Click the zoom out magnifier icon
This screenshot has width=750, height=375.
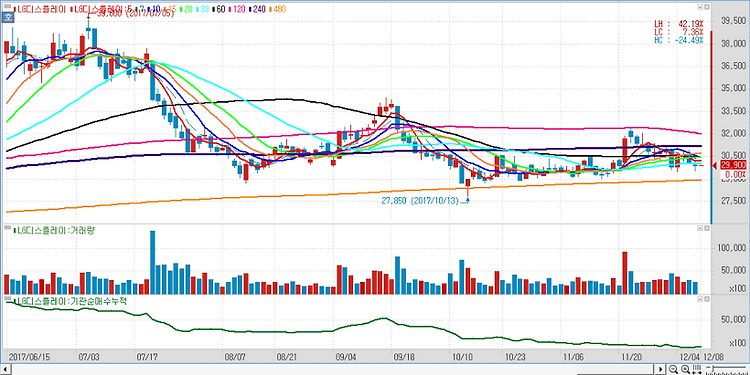[673, 369]
